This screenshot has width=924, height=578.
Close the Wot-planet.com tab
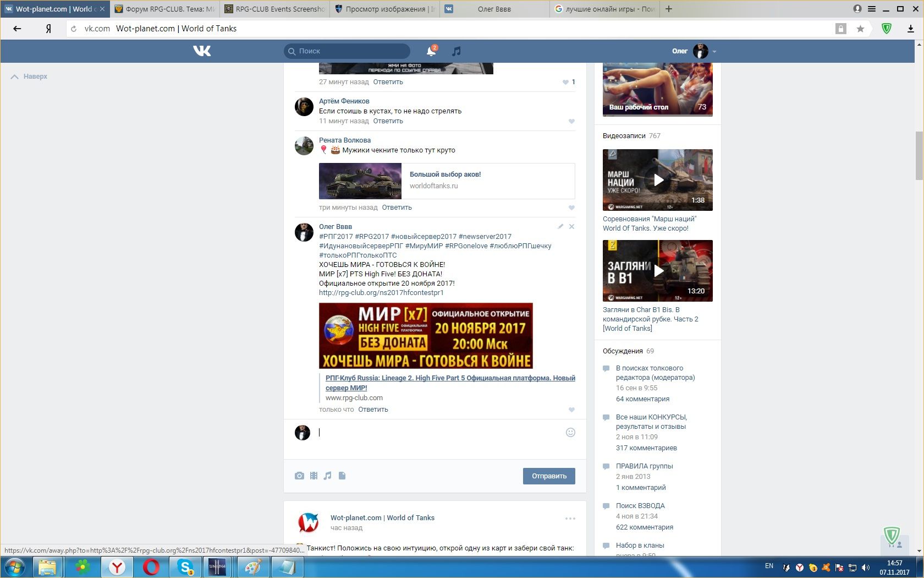[102, 9]
